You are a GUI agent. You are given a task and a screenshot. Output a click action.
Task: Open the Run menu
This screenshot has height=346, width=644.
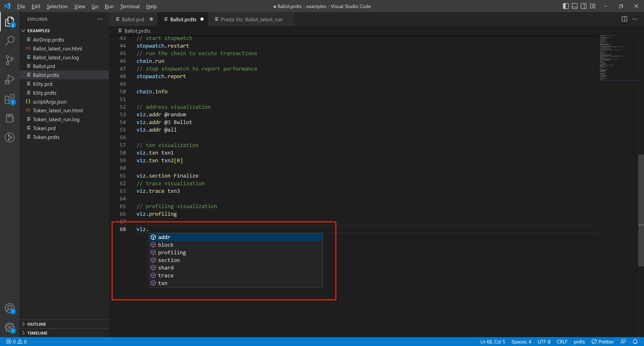coord(109,6)
